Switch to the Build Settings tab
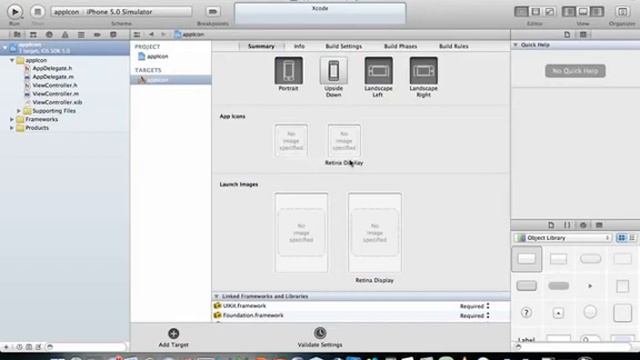 click(x=344, y=46)
